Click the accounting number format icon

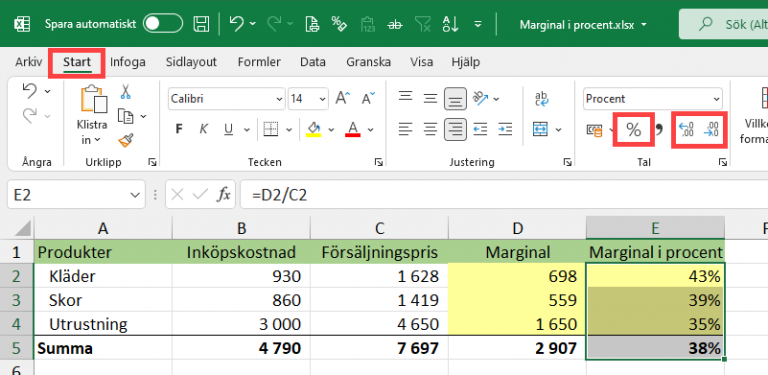click(595, 130)
